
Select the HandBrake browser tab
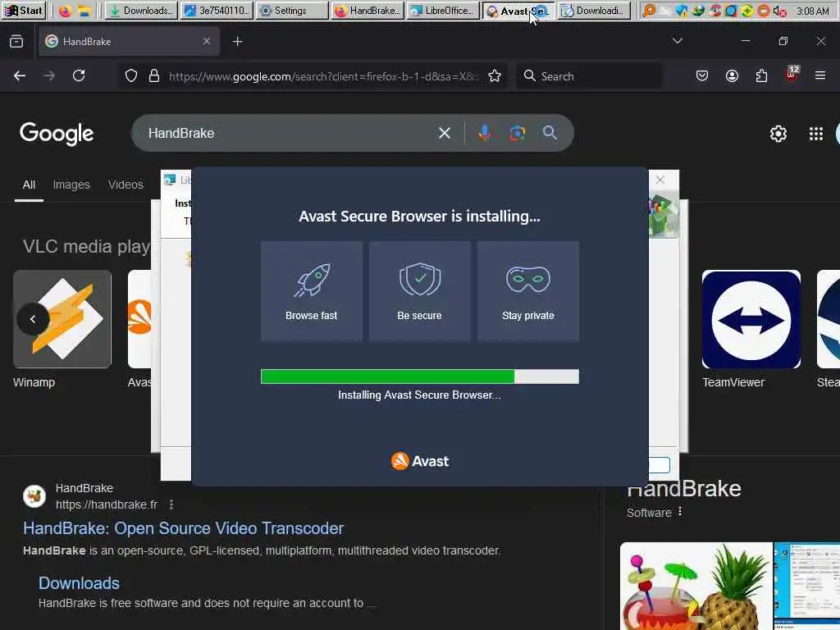[x=129, y=41]
